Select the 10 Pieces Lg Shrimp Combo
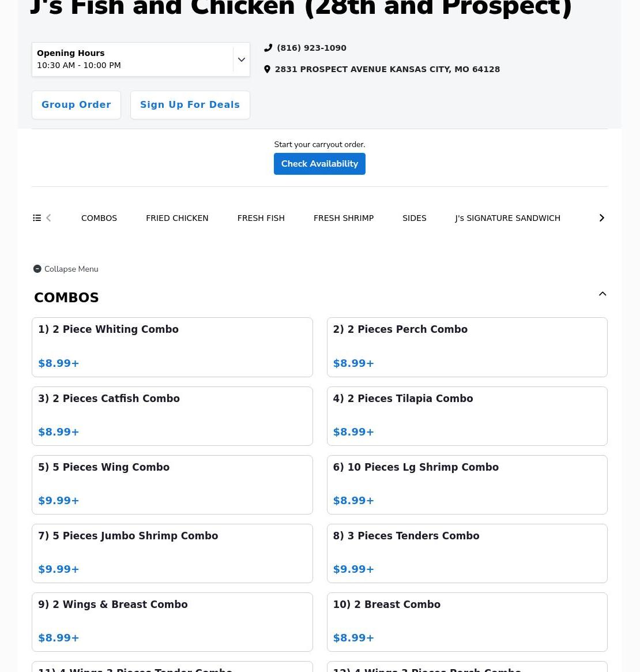Screen dimensions: 640x672 (x=467, y=485)
